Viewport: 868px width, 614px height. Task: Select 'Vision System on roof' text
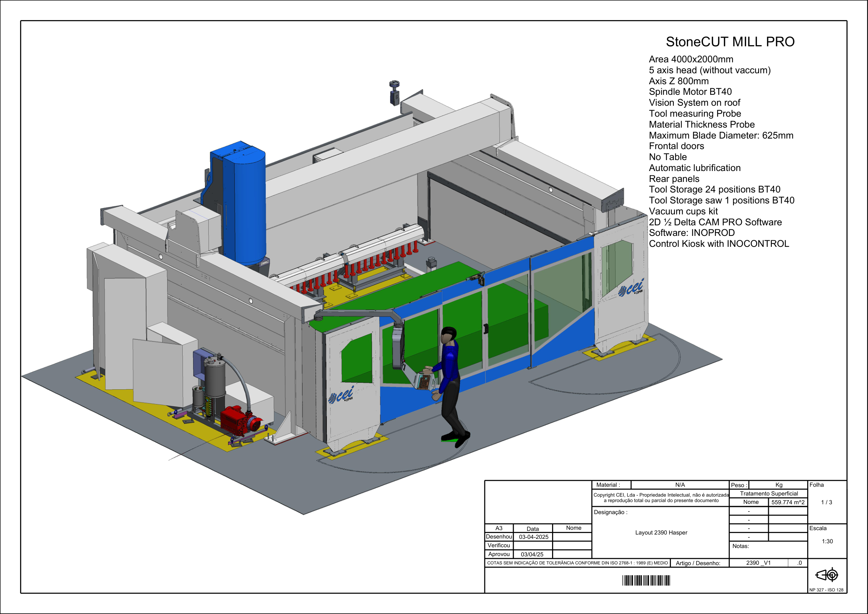pos(694,103)
